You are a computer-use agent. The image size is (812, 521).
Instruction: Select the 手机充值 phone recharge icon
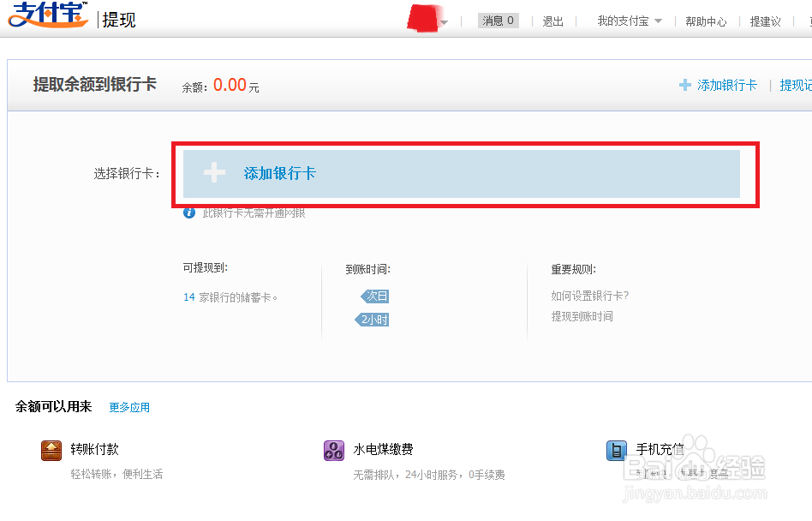pyautogui.click(x=616, y=449)
